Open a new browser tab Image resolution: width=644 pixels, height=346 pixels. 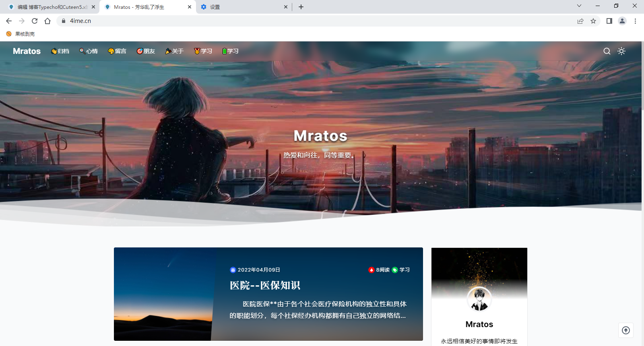[301, 7]
